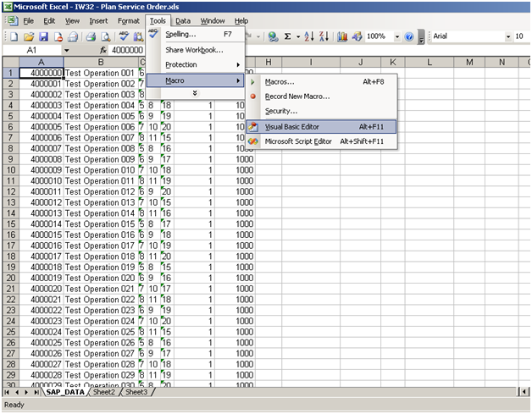The width and height of the screenshot is (532, 414).
Task: Click the font size box showing 10
Action: coord(521,36)
